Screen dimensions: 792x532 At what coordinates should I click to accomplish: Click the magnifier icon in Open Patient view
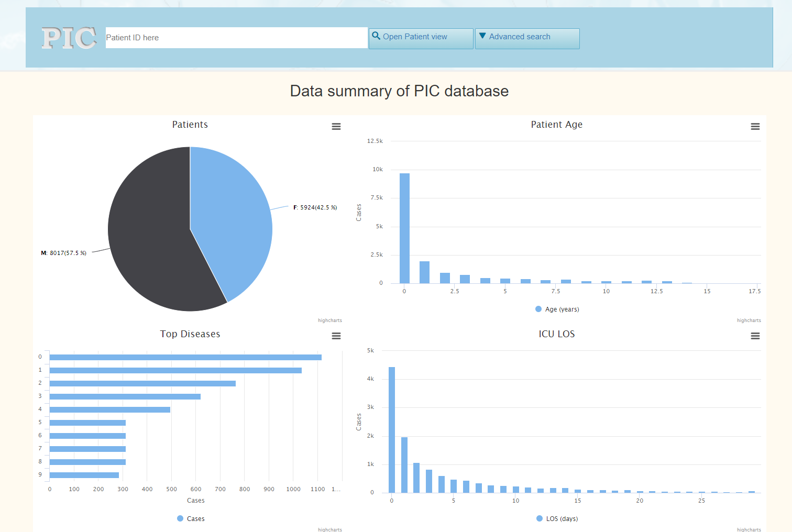[376, 36]
